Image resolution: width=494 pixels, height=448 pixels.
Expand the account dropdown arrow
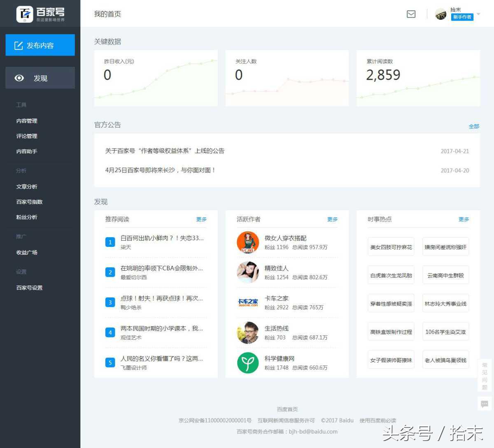click(478, 14)
